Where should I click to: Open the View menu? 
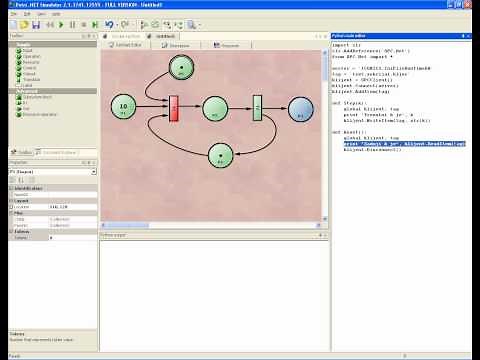(41, 14)
